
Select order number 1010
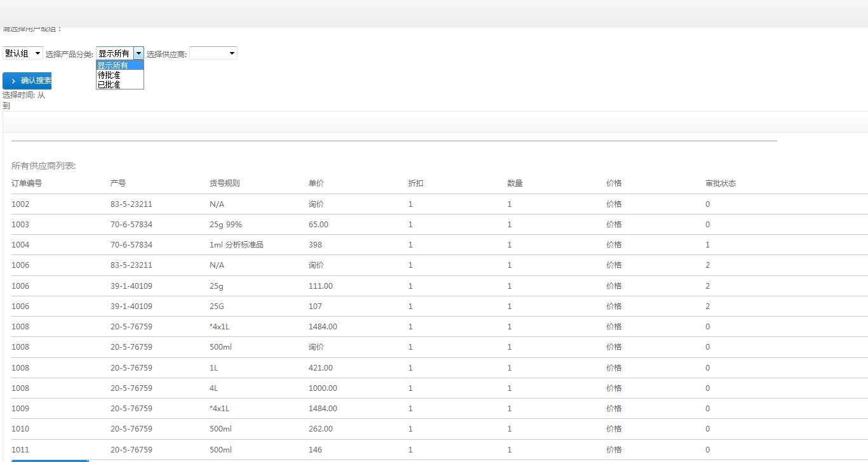pyautogui.click(x=20, y=429)
